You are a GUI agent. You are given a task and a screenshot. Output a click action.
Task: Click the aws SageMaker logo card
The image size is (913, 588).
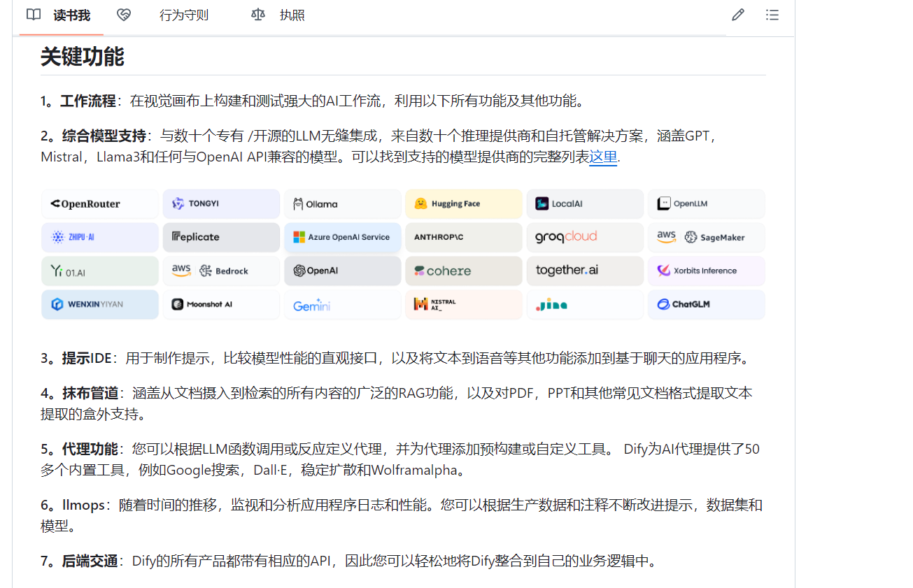point(706,237)
